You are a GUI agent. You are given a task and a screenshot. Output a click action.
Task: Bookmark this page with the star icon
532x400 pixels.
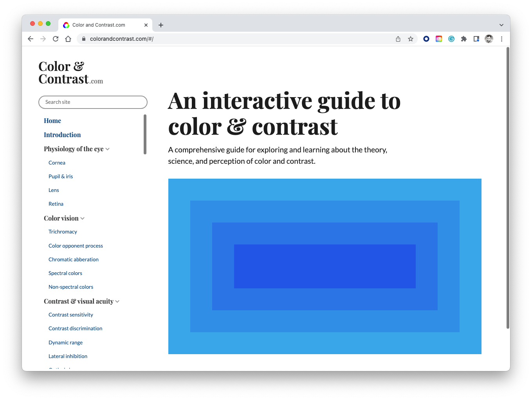[x=411, y=39]
